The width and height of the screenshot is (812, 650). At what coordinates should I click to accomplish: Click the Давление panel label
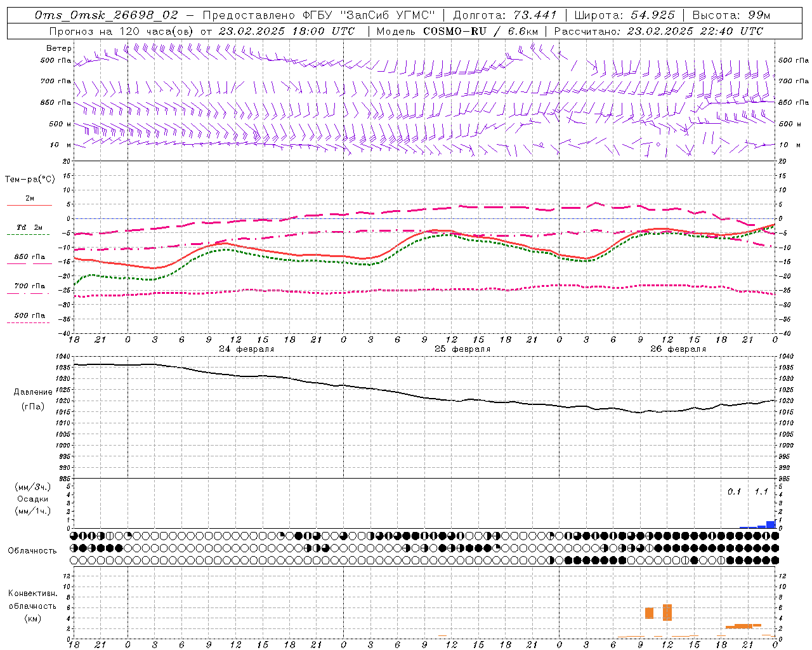(33, 392)
